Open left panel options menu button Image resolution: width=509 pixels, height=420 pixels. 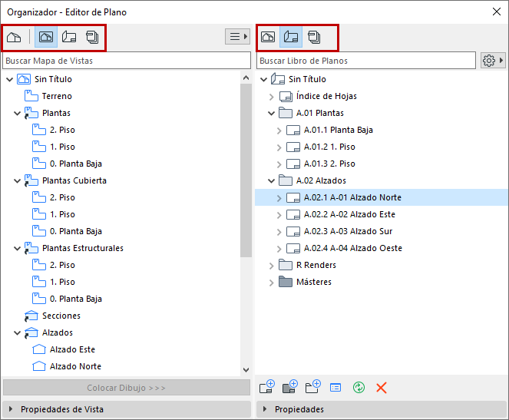(x=238, y=36)
